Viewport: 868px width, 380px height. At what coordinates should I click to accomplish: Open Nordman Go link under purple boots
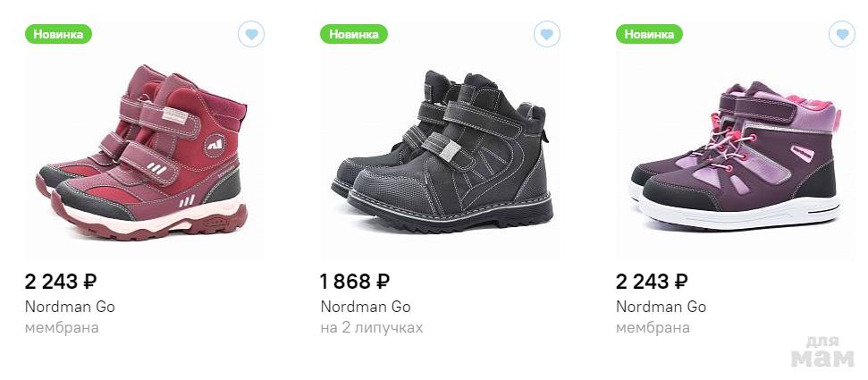(662, 307)
